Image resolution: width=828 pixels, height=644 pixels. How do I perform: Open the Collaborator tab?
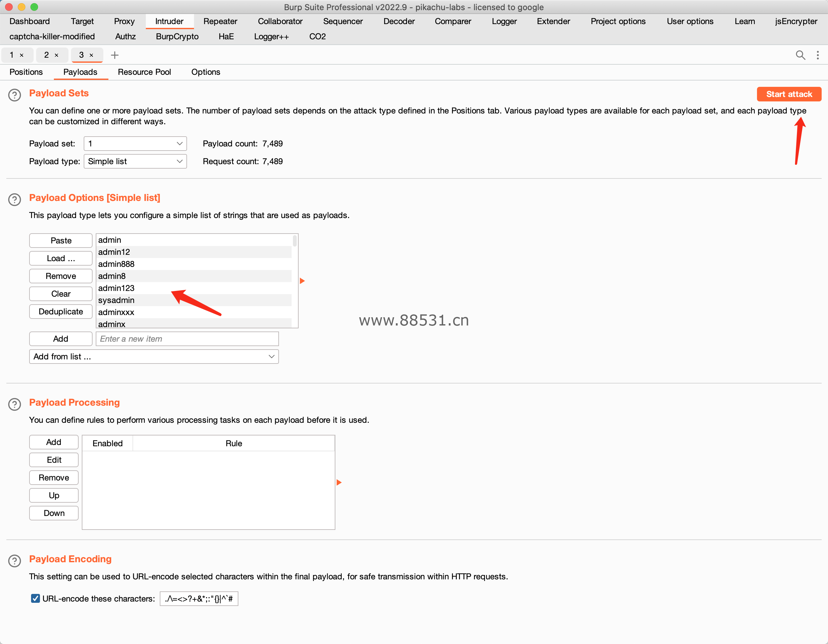coord(280,21)
